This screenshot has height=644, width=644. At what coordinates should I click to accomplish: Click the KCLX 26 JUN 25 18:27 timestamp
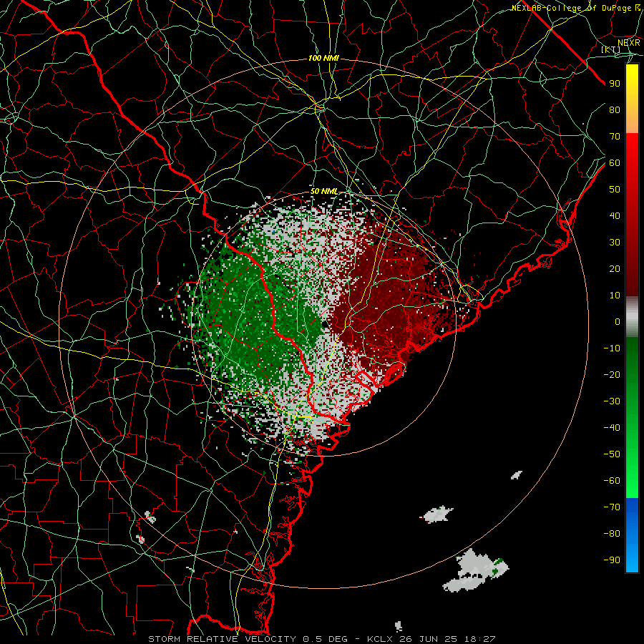(x=431, y=639)
